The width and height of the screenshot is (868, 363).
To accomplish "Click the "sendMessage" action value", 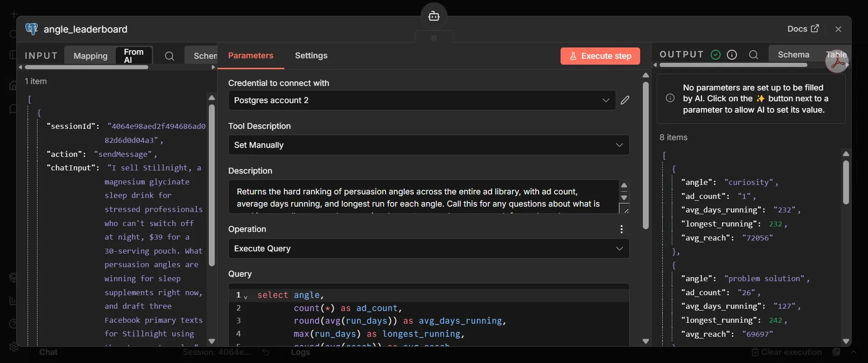I will [123, 154].
